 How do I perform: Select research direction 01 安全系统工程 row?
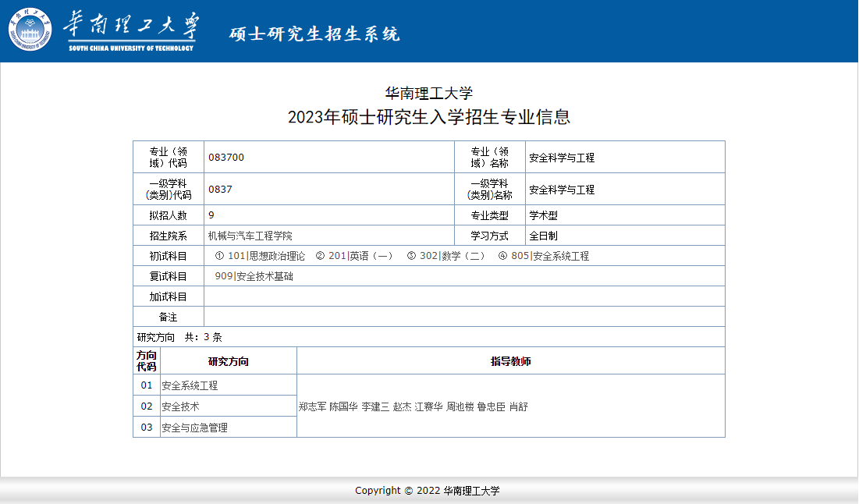pos(190,385)
